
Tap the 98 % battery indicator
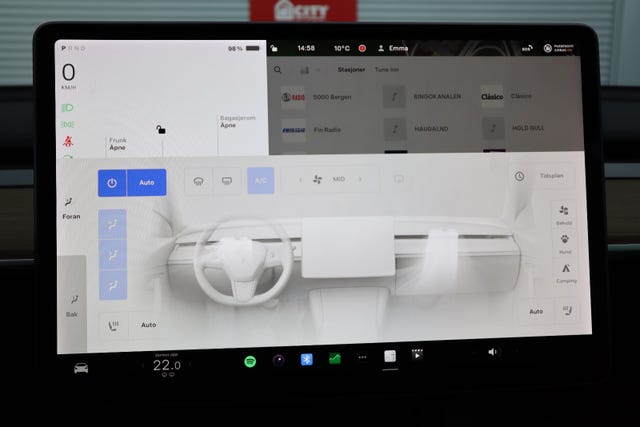pyautogui.click(x=244, y=49)
